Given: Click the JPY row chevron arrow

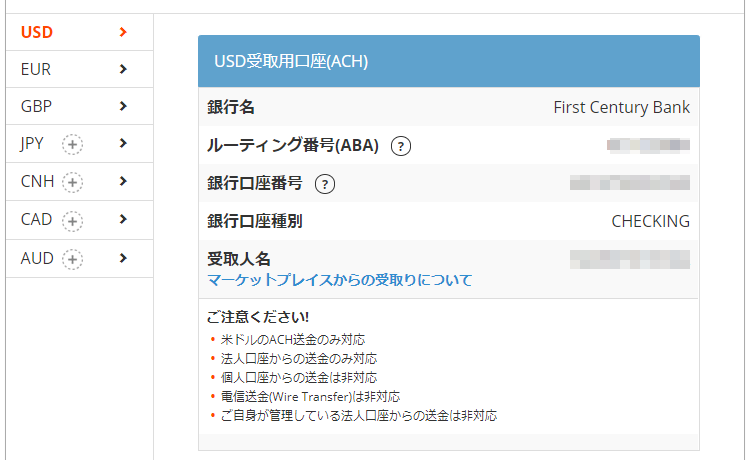Looking at the screenshot, I should pyautogui.click(x=123, y=143).
